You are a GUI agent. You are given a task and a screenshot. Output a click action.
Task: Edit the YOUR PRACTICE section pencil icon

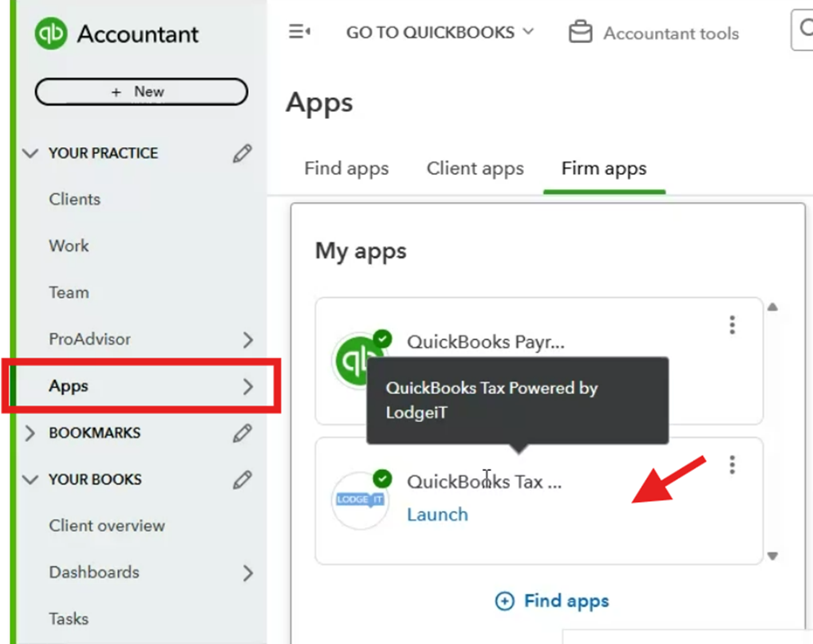tap(242, 153)
